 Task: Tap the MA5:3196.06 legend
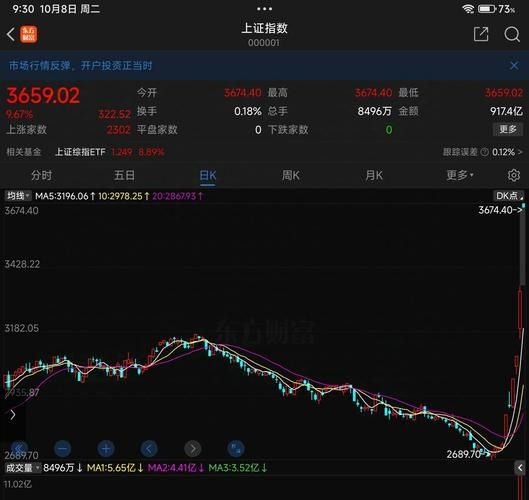(x=65, y=196)
